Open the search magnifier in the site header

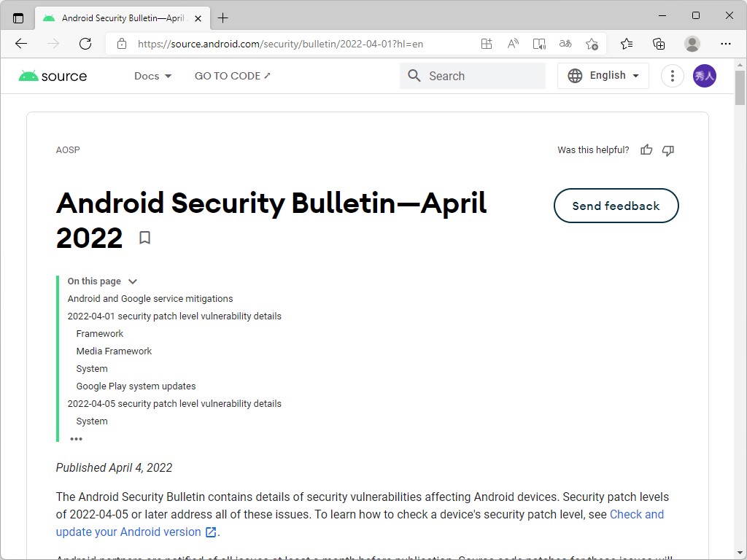pos(414,75)
